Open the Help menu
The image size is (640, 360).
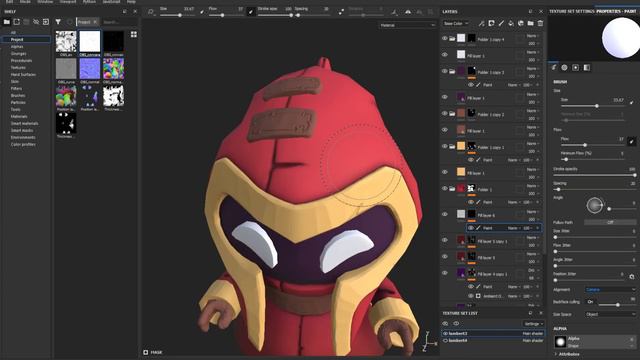point(131,2)
